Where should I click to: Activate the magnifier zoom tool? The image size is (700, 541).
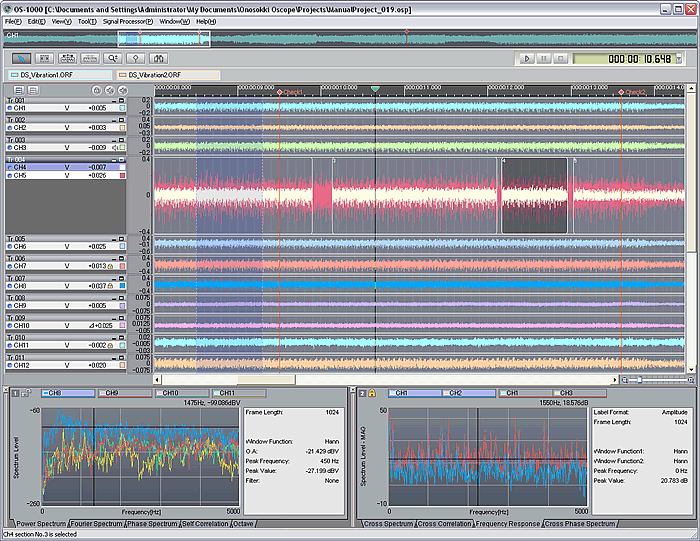pyautogui.click(x=113, y=58)
